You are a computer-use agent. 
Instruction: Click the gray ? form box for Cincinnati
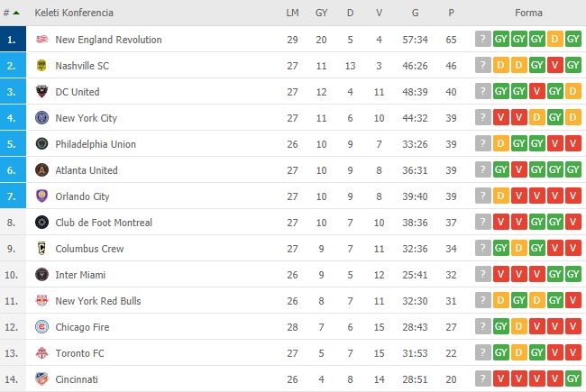tap(484, 379)
